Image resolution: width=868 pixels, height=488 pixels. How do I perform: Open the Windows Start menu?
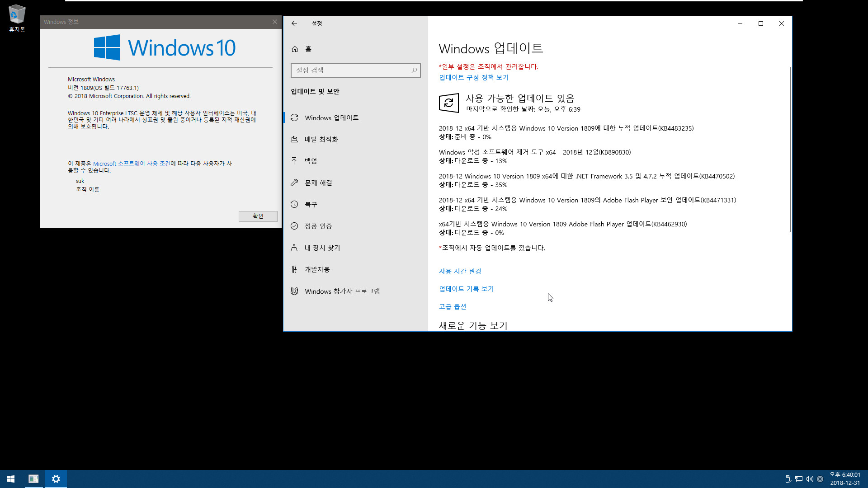(x=11, y=479)
